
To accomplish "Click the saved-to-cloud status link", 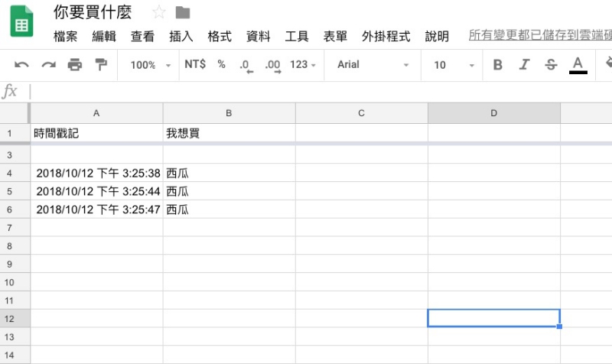I will tap(539, 36).
